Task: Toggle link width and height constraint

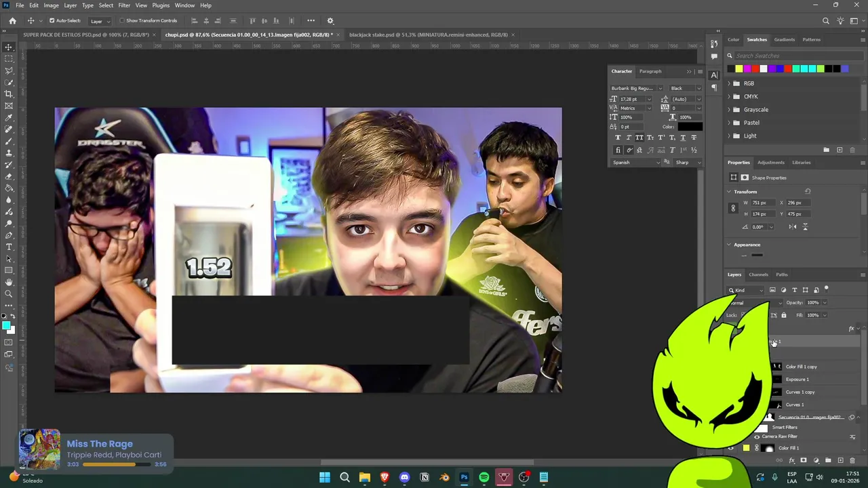Action: [733, 208]
